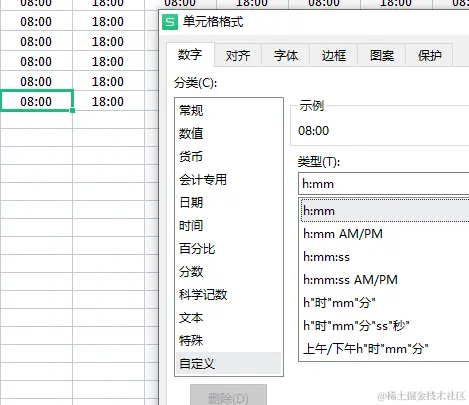The width and height of the screenshot is (469, 405).
Task: Switch to the 保护 tab
Action: point(429,55)
